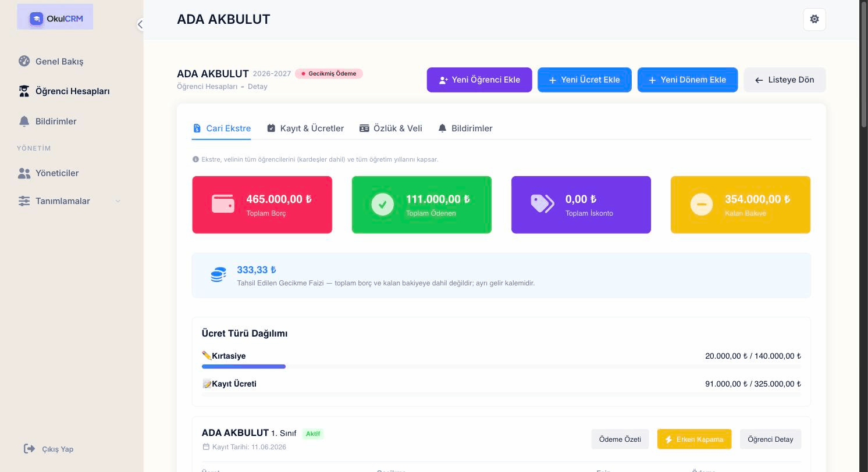Click the 465.000,00 ₺ total debt amount
The image size is (868, 472).
coord(279,199)
